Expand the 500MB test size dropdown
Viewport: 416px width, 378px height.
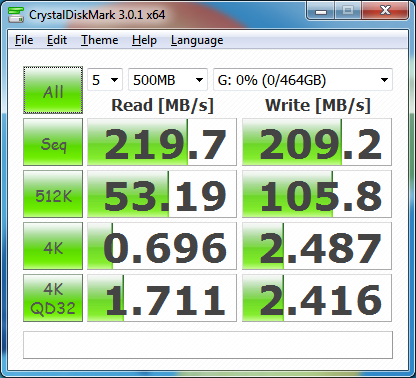point(168,80)
